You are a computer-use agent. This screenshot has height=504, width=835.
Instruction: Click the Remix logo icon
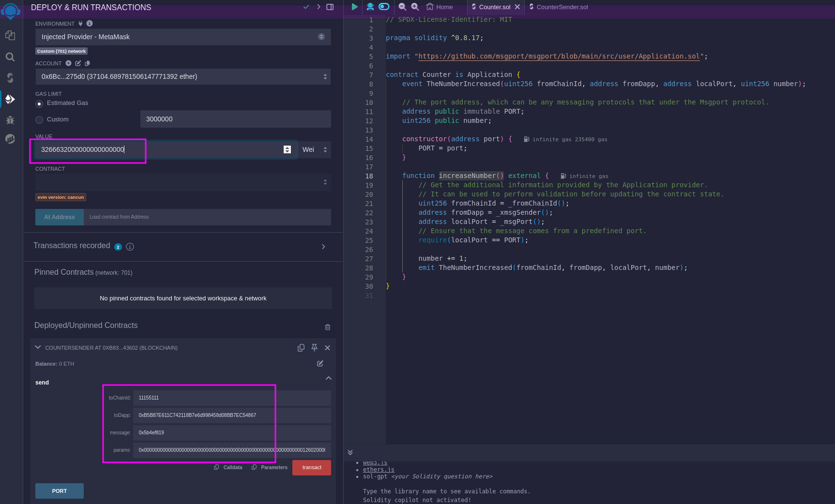point(10,11)
